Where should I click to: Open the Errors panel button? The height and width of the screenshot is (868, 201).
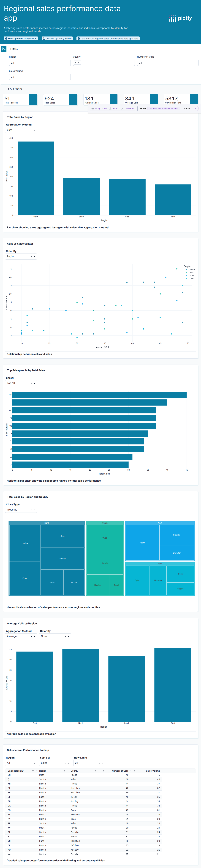point(114,109)
